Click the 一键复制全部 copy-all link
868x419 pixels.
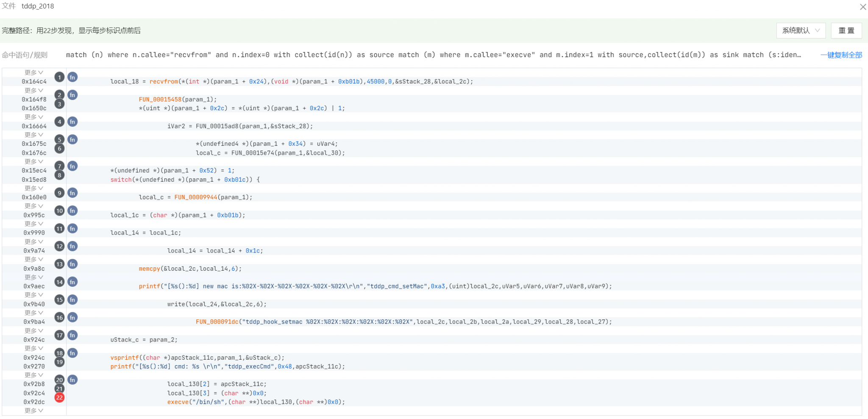[x=841, y=55]
